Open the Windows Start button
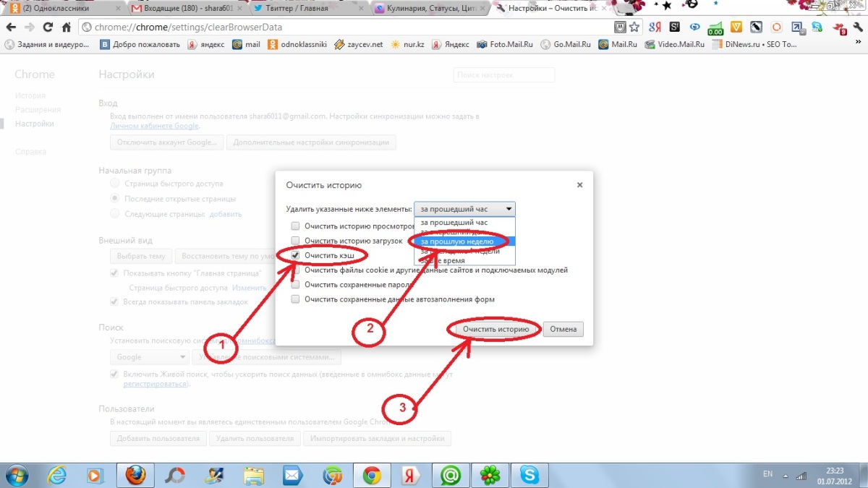This screenshot has height=488, width=868. click(x=16, y=475)
